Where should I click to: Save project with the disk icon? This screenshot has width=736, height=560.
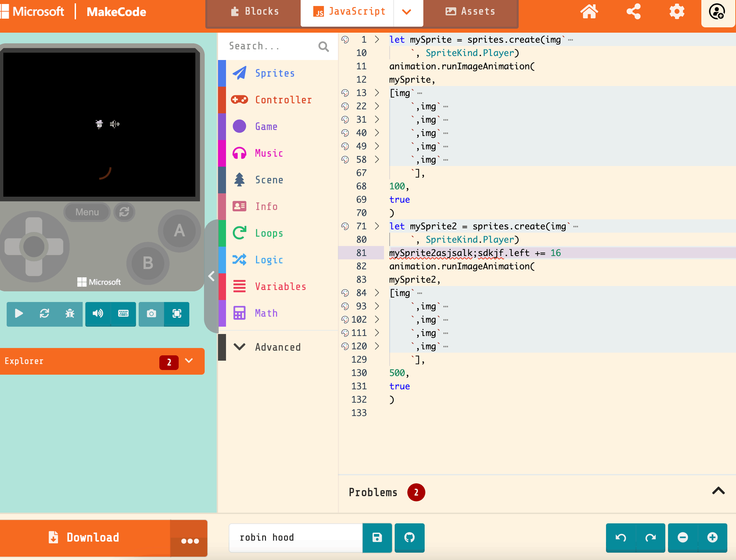377,537
